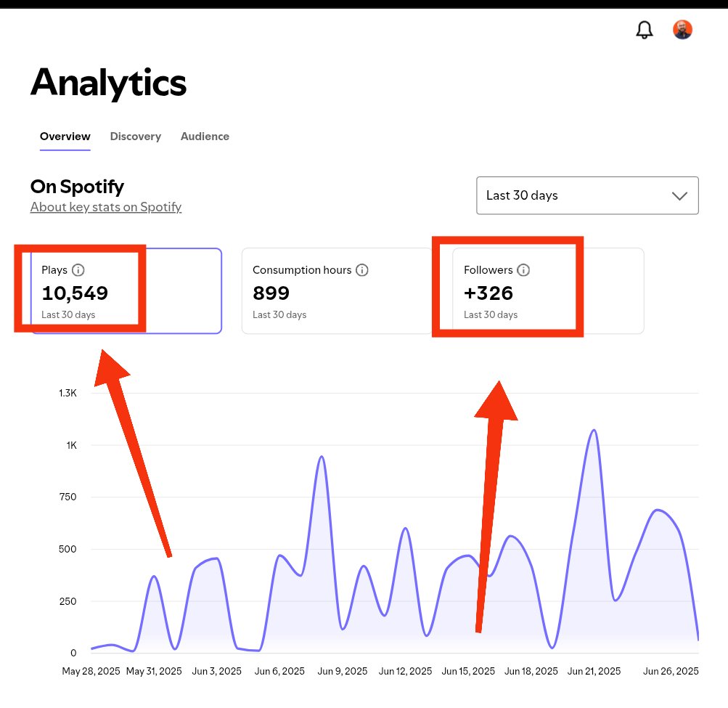
Task: Click the On Spotify section heading
Action: click(x=77, y=187)
